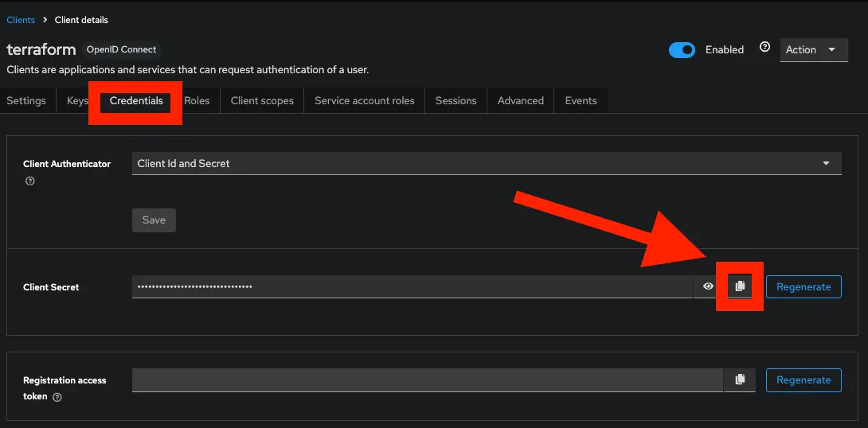
Task: Expand the Client Authenticator dropdown
Action: [487, 164]
